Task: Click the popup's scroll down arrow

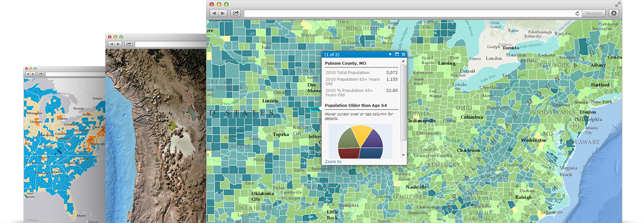Action: (403, 155)
